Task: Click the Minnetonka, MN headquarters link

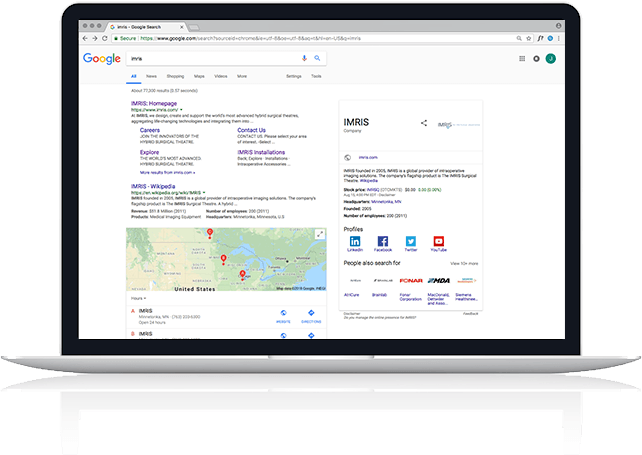Action: (386, 202)
